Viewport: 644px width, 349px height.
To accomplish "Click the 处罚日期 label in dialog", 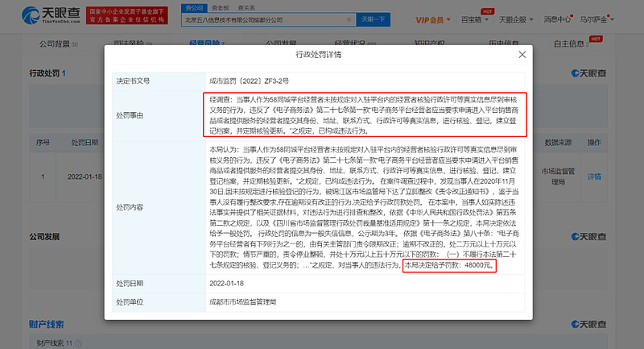I will [130, 284].
